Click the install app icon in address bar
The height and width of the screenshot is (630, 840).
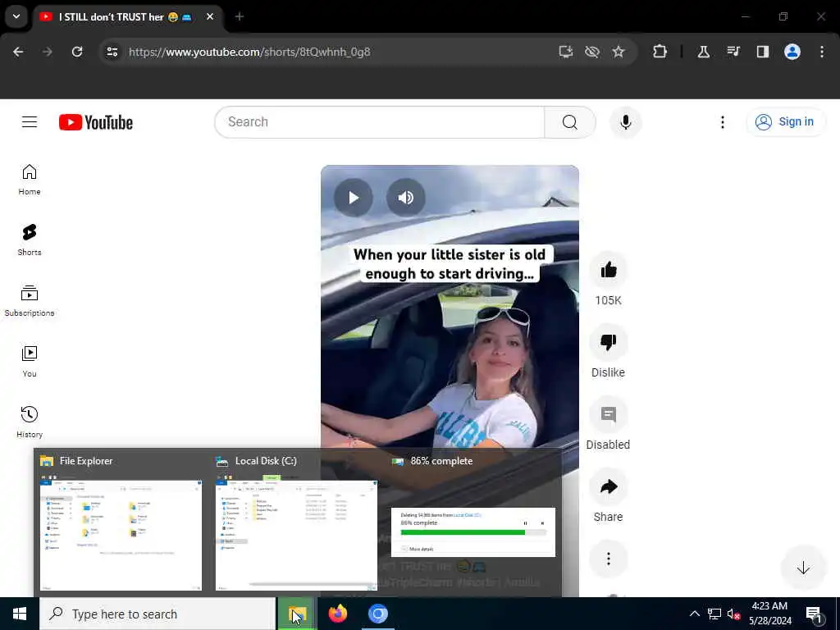coord(566,52)
